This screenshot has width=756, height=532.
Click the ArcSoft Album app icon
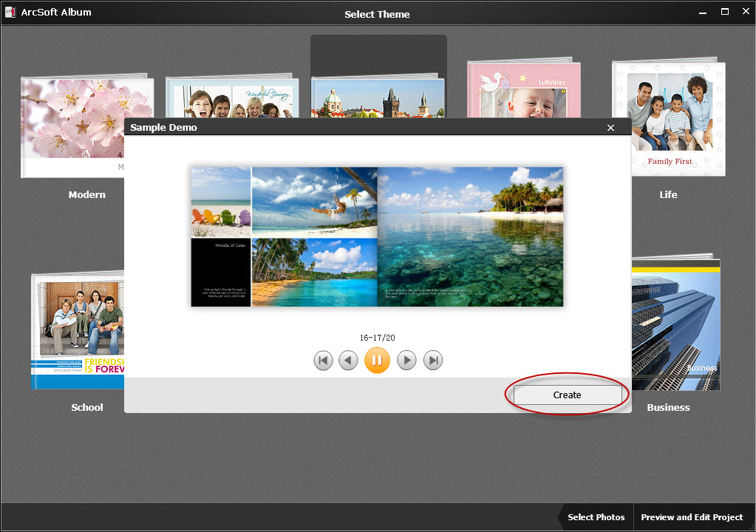[x=10, y=12]
